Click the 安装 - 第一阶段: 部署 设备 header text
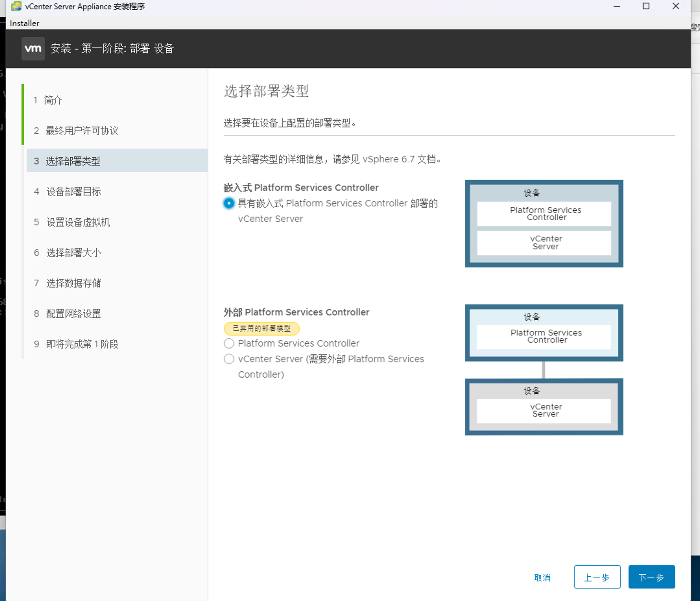This screenshot has height=601, width=700. [x=112, y=48]
